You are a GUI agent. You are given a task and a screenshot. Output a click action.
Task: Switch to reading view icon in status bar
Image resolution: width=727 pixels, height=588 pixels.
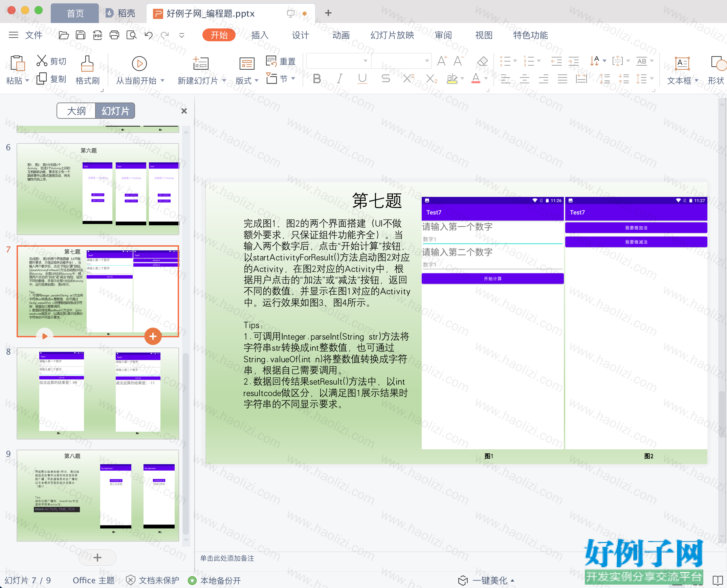(x=718, y=580)
